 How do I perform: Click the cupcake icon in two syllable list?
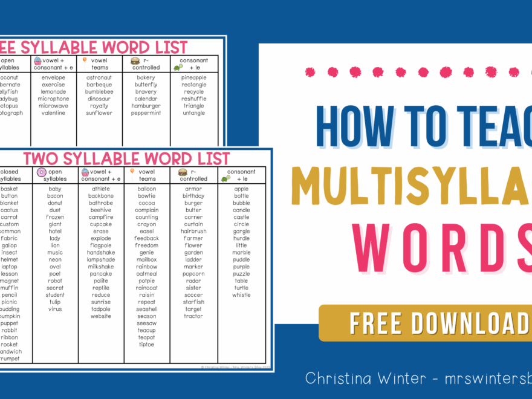click(x=85, y=173)
